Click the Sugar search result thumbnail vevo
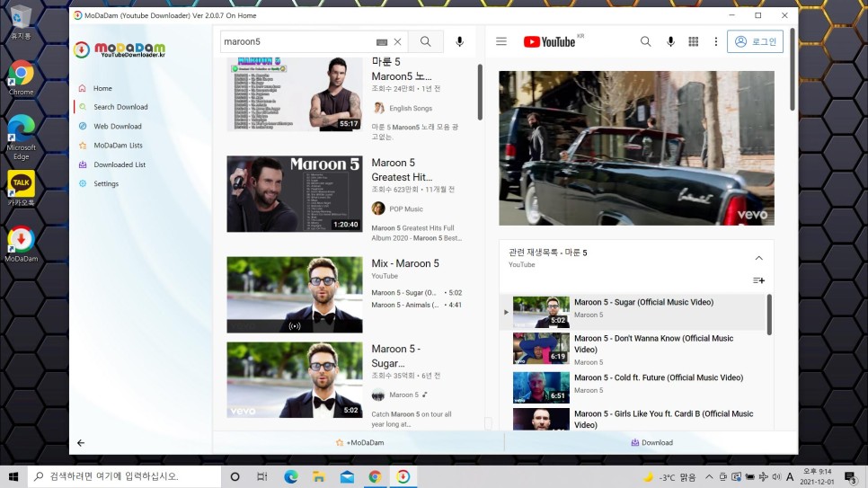Image resolution: width=868 pixels, height=488 pixels. (295, 380)
